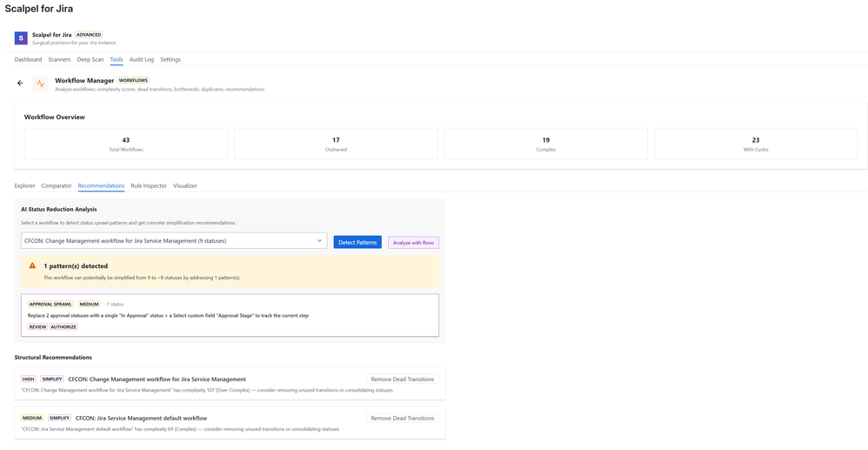Remove Dead Transitions for Change Management workflow

(x=403, y=379)
